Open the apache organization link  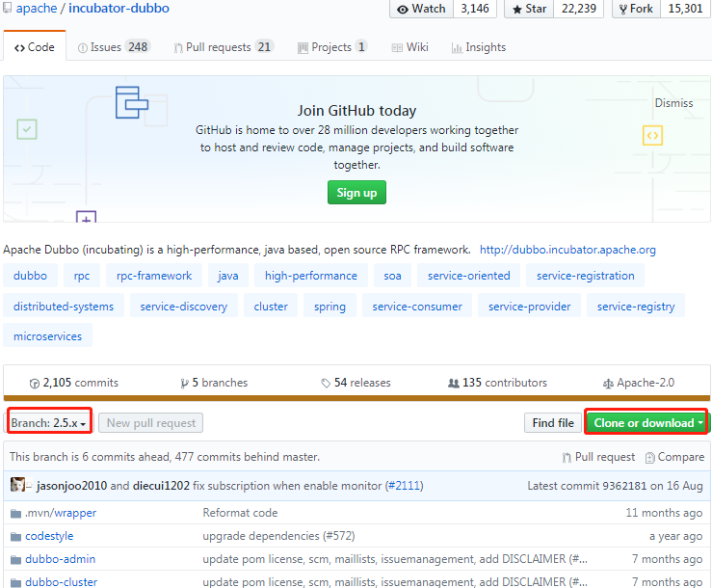(x=37, y=8)
